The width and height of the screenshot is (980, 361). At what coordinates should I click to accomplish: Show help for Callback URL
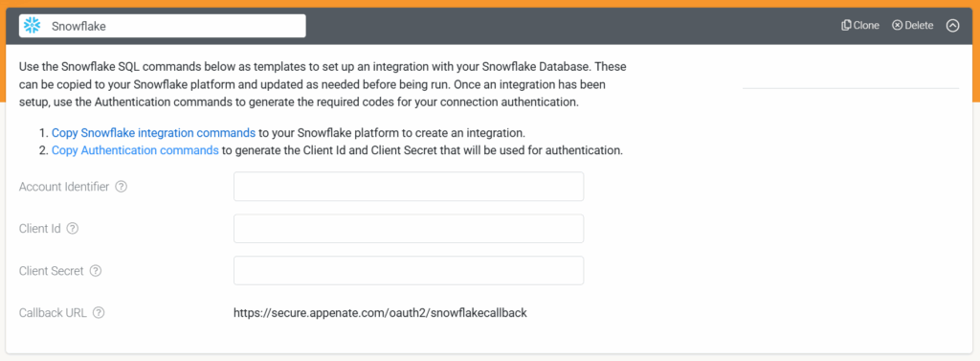point(99,313)
